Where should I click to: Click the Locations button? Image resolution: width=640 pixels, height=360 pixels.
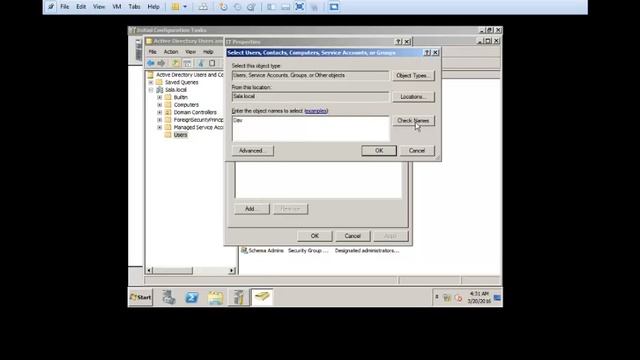[x=413, y=97]
